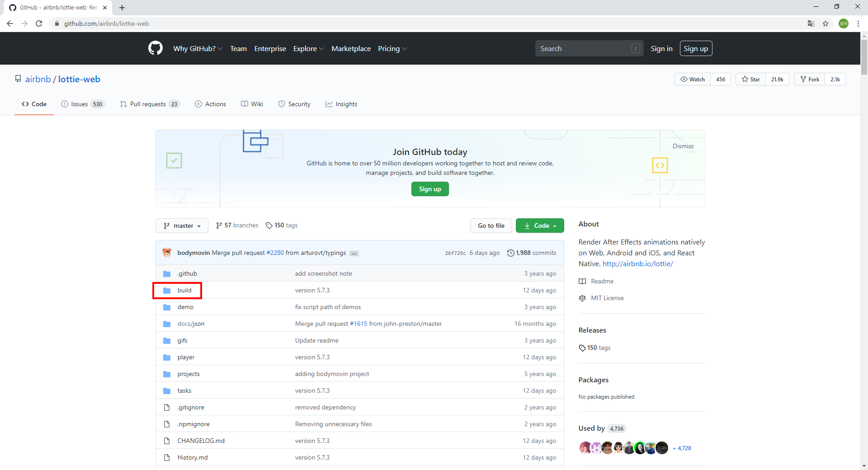Open a new browser tab
The width and height of the screenshot is (868, 470).
pos(122,8)
